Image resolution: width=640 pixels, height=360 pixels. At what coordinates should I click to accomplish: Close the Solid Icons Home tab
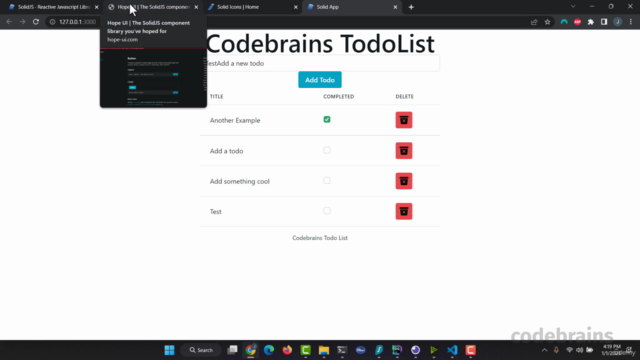[296, 7]
